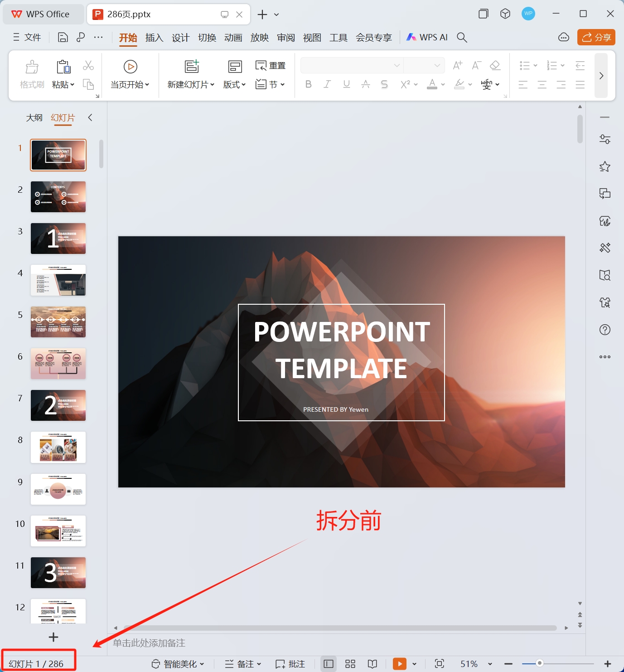Click the orange Share (分享) button
The image size is (624, 672).
click(596, 37)
